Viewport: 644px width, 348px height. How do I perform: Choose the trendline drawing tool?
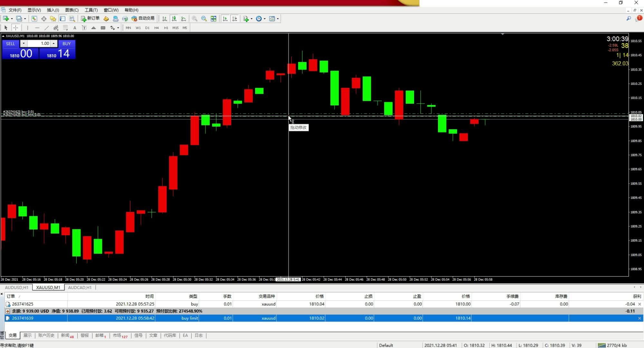pos(47,28)
